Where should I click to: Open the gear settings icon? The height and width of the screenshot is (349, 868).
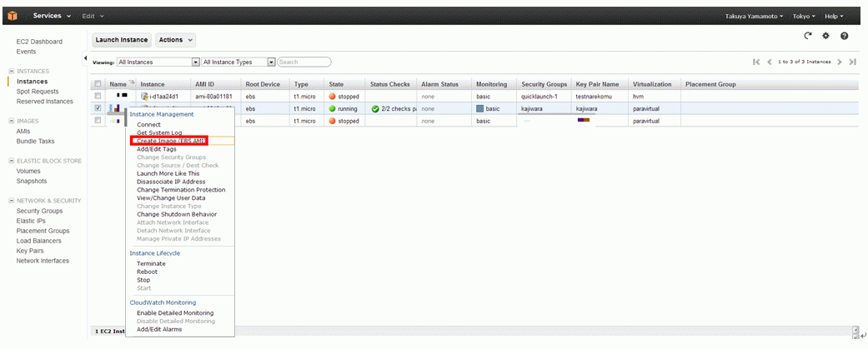tap(826, 36)
